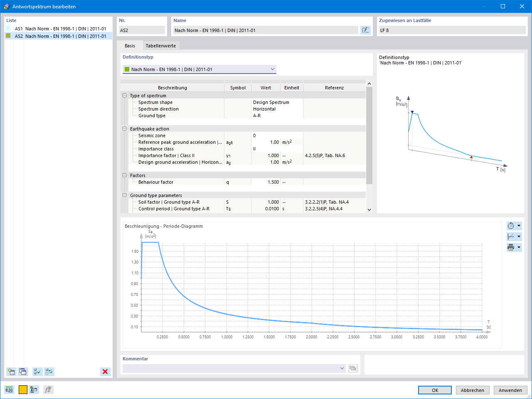Click the Importance factor value 1.000

[266, 155]
